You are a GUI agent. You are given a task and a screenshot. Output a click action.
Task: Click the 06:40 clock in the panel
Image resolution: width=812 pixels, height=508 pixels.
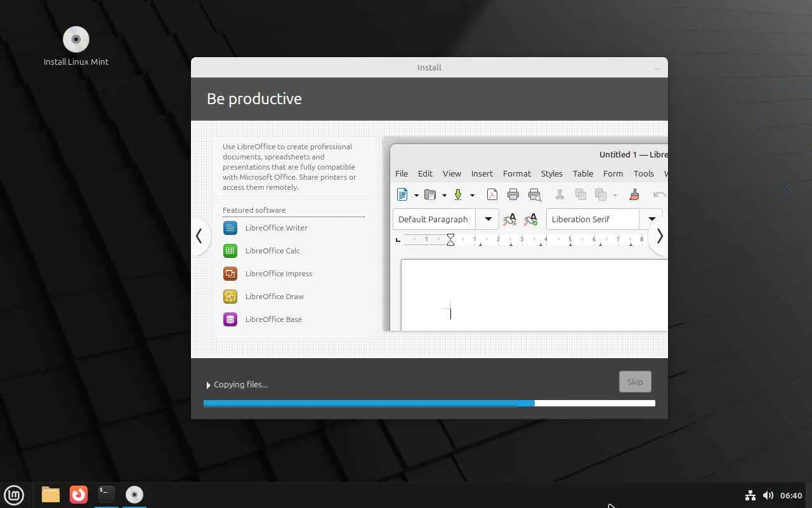(x=791, y=495)
